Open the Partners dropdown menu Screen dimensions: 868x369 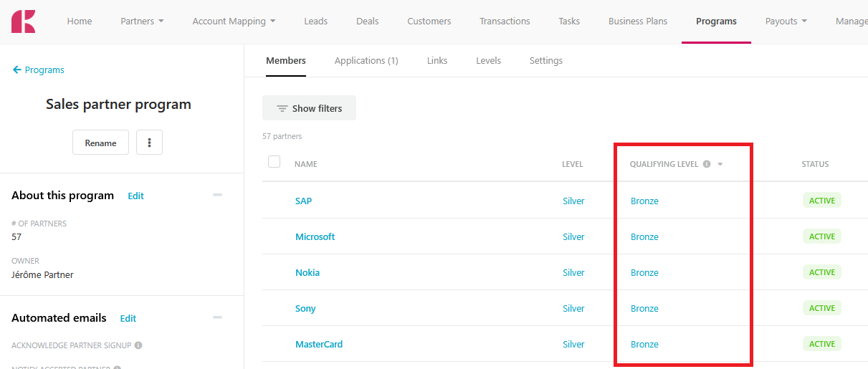(142, 21)
